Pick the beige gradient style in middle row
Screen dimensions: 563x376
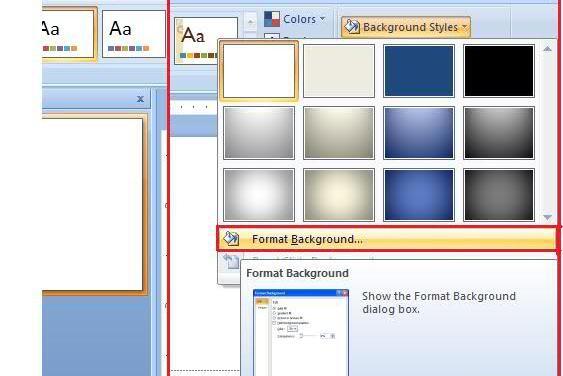pyautogui.click(x=339, y=133)
